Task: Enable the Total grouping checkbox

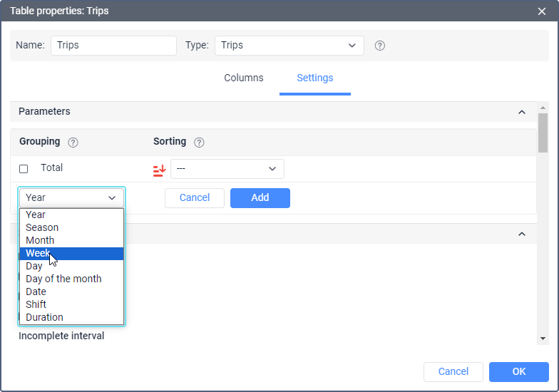Action: click(x=24, y=168)
